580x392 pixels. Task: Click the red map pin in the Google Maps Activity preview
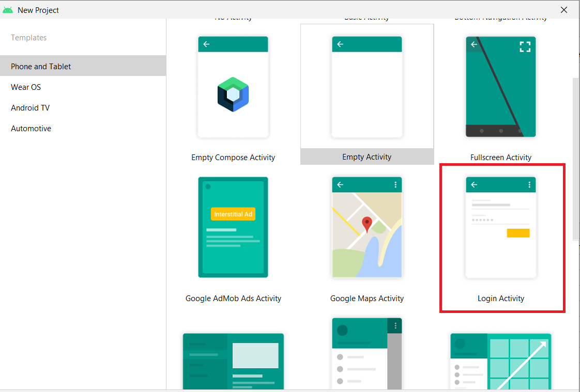pyautogui.click(x=367, y=224)
